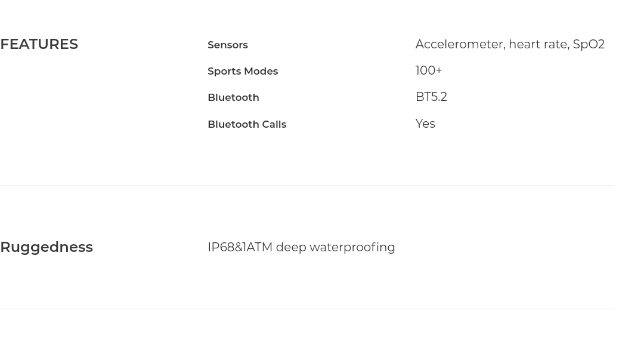Click the Bluetooth Calls label
644x348 pixels.
[247, 124]
